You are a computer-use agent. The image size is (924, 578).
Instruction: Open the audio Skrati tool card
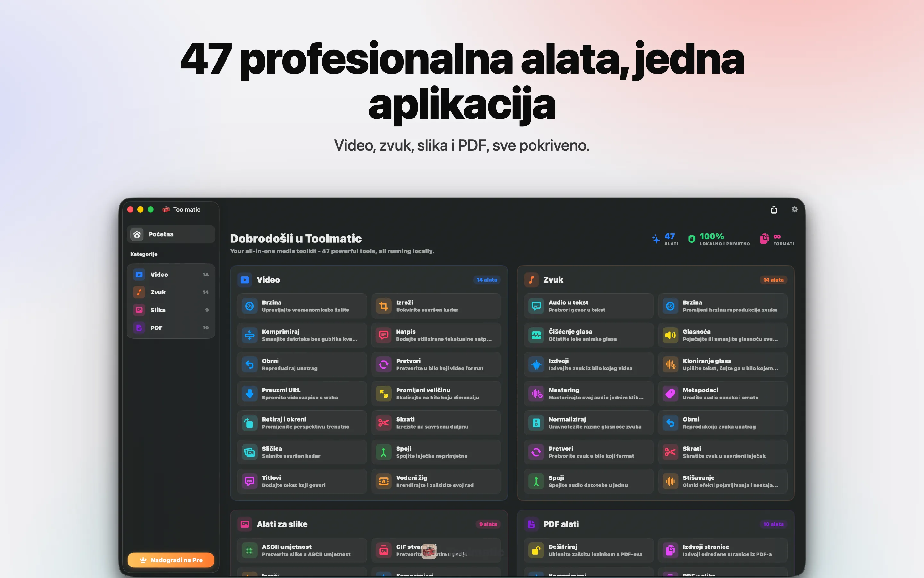(x=723, y=452)
